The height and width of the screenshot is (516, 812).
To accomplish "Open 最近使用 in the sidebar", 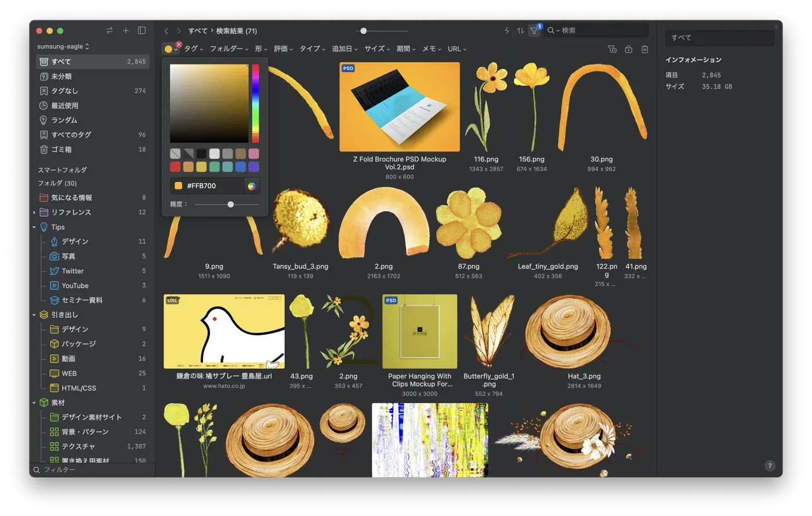I will pos(93,106).
